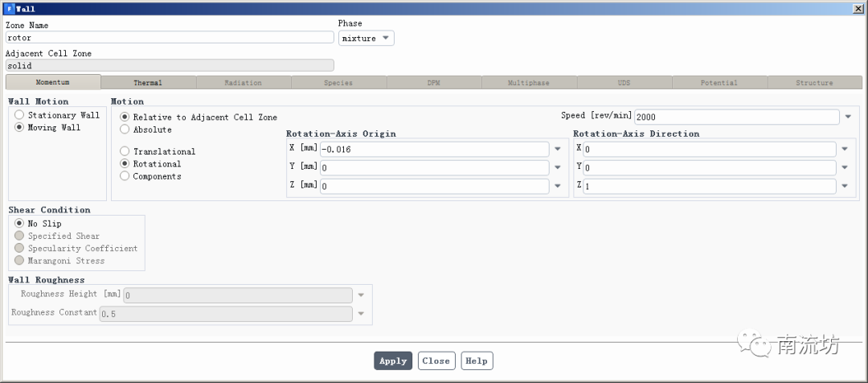Open the UDS tab
Viewport: 868px width, 383px height.
tap(624, 83)
